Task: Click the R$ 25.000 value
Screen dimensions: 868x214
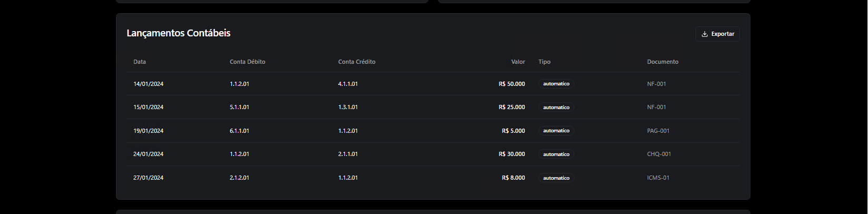Action: coord(512,108)
